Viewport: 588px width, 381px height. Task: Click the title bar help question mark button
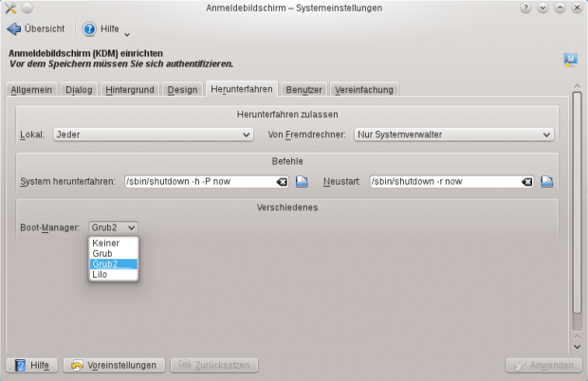point(525,8)
